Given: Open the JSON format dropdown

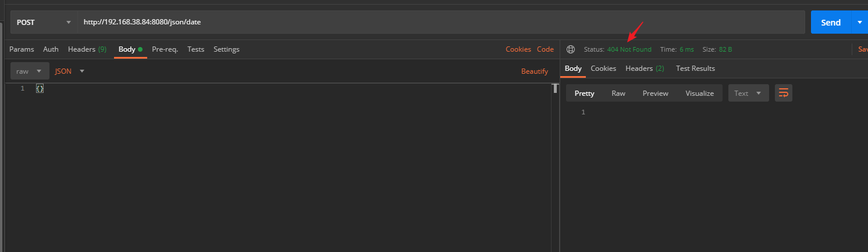Looking at the screenshot, I should coord(70,71).
